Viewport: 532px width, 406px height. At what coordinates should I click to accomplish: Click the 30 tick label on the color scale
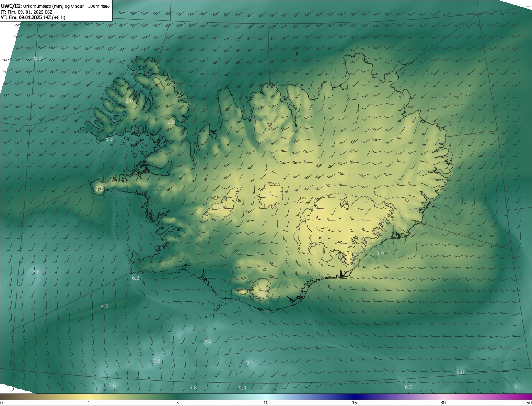443,403
